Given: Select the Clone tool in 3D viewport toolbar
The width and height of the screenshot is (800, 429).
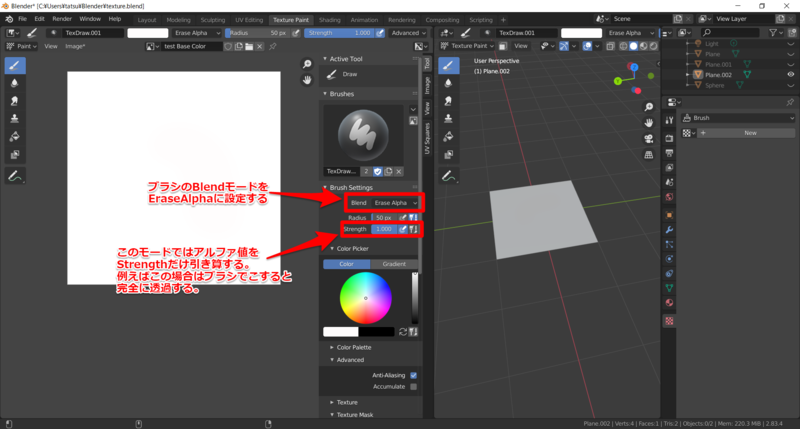Looking at the screenshot, I should [448, 118].
